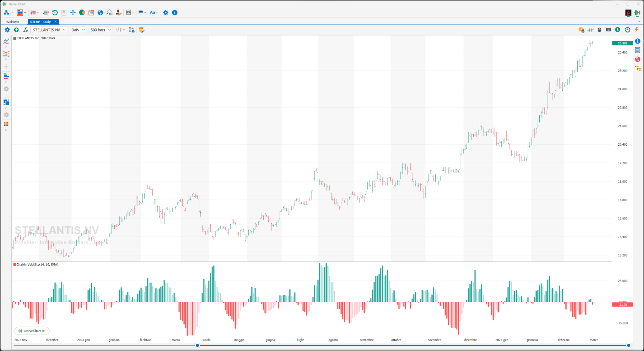Click the MarvelChart badge button
The height and width of the screenshot is (351, 644).
32,331
